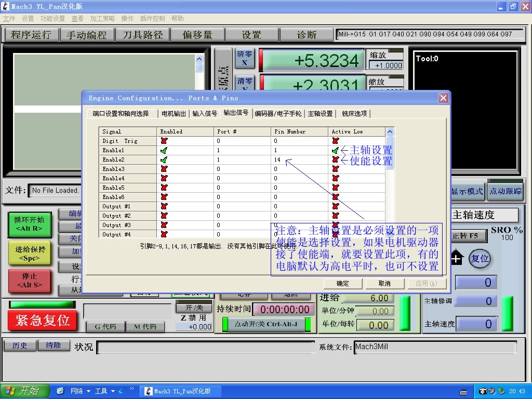This screenshot has height=399, width=532.
Task: Toggle jog with 点动开/关 Ctrl-Alt-J button
Action: [266, 324]
